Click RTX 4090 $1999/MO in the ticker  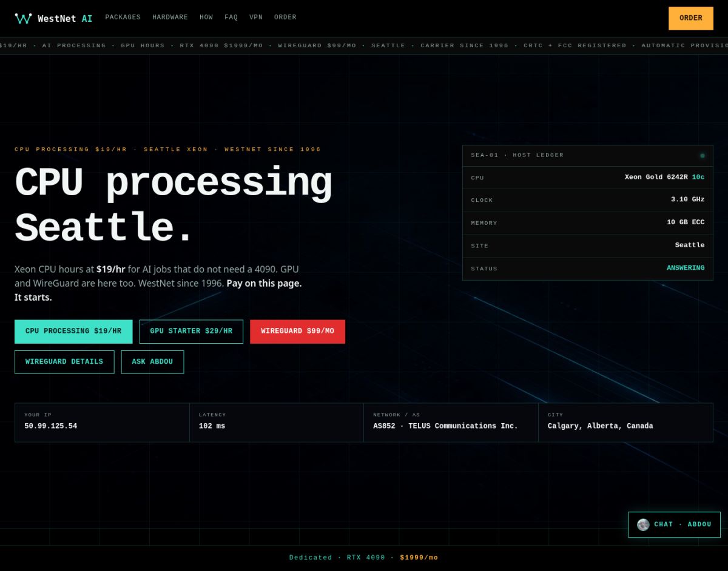click(x=221, y=45)
